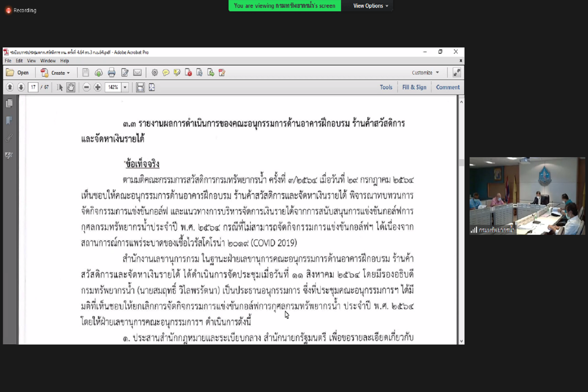Viewport: 588px width, 392px height.
Task: Select the participant video thumbnail
Action: tap(527, 196)
